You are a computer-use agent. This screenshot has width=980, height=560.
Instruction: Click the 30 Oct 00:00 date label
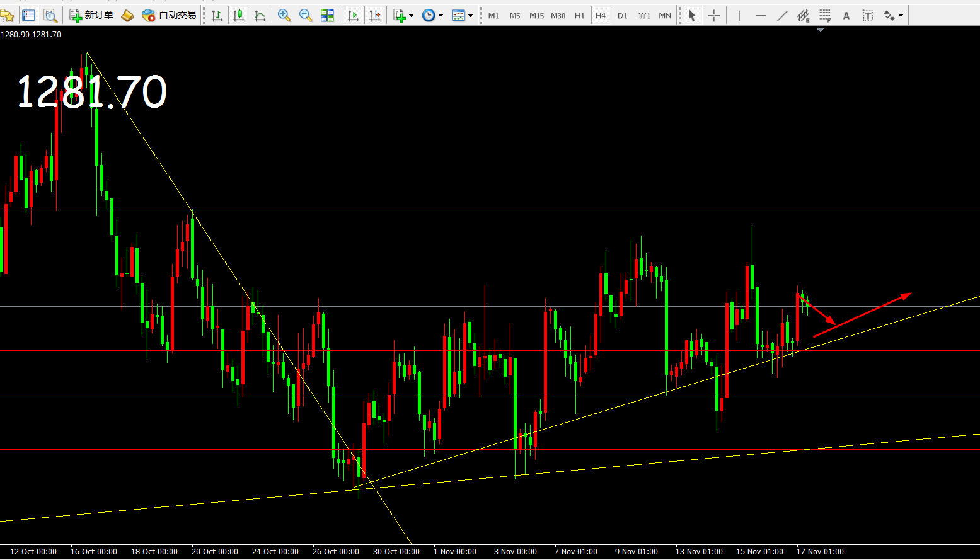(396, 552)
